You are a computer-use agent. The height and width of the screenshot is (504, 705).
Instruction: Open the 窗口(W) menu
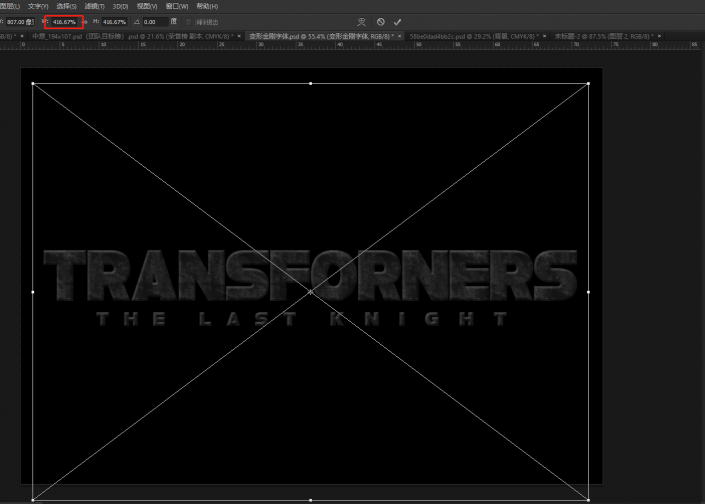tap(177, 6)
